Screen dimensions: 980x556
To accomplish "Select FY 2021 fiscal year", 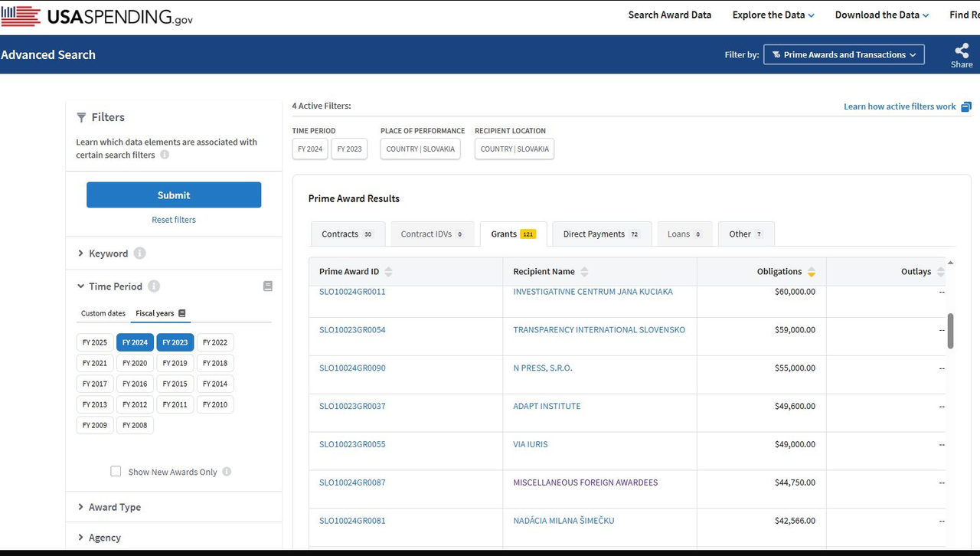I will point(95,363).
